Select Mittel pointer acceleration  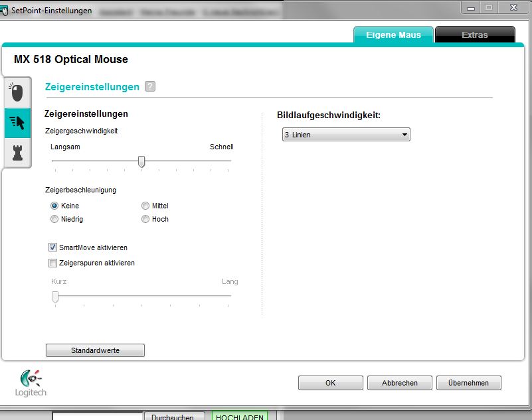pyautogui.click(x=145, y=206)
